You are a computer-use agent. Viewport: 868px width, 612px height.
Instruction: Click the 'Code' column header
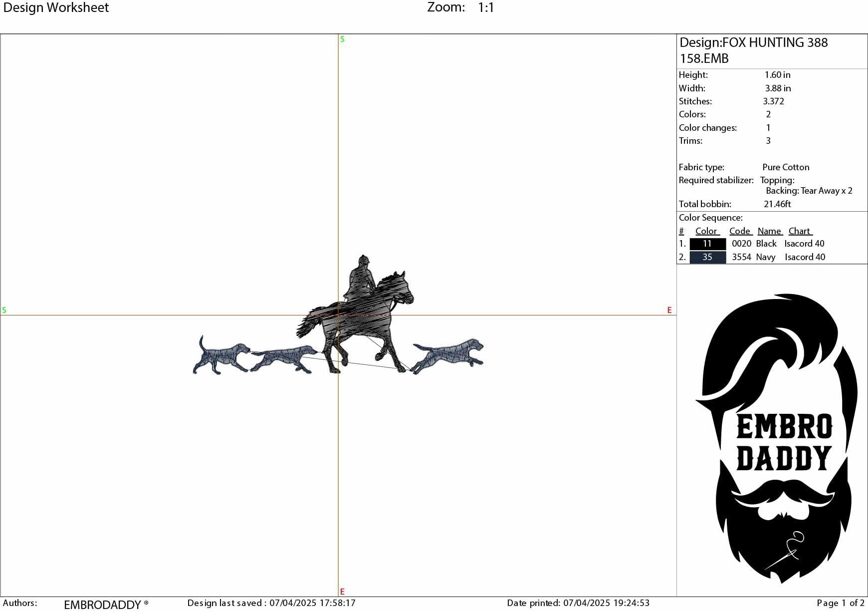[x=740, y=231]
